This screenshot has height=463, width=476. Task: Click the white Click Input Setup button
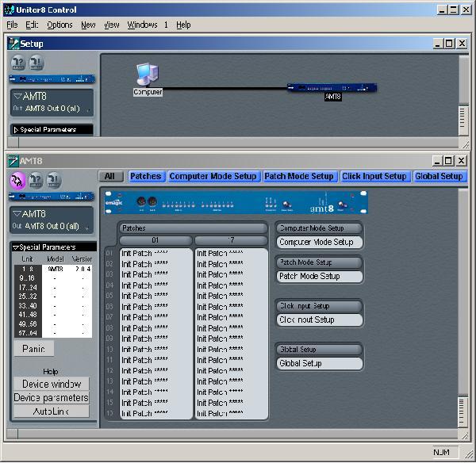(320, 320)
